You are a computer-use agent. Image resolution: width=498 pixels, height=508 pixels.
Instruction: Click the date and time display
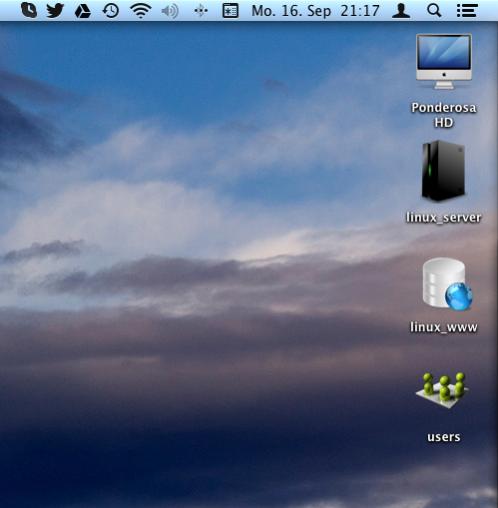315,11
